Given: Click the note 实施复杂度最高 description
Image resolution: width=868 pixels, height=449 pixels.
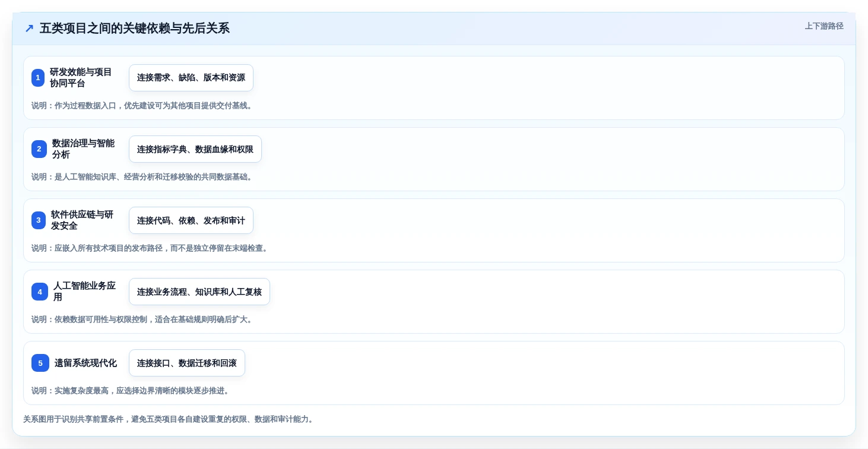Looking at the screenshot, I should (131, 391).
